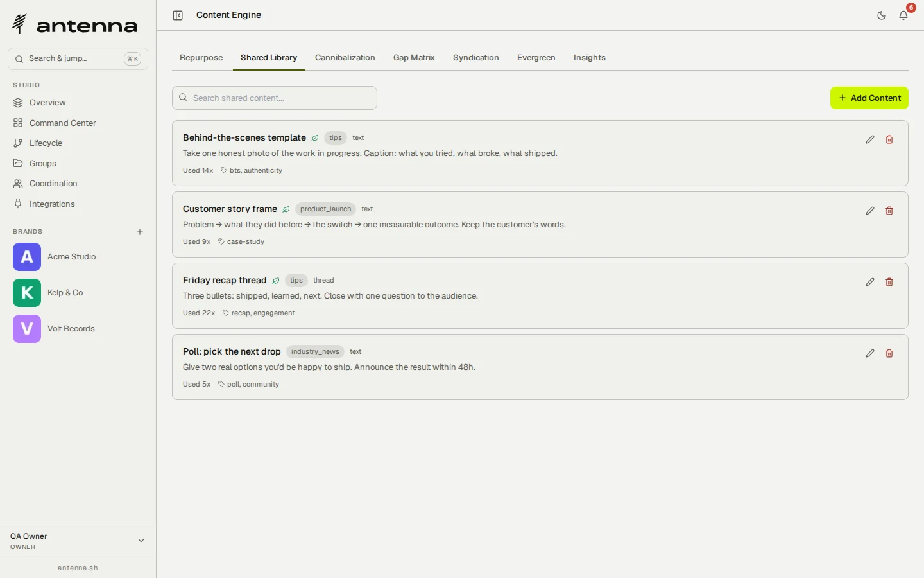Click evergreen leaf icon on Customer story frame
Screen dimensions: 924x578
(286, 209)
